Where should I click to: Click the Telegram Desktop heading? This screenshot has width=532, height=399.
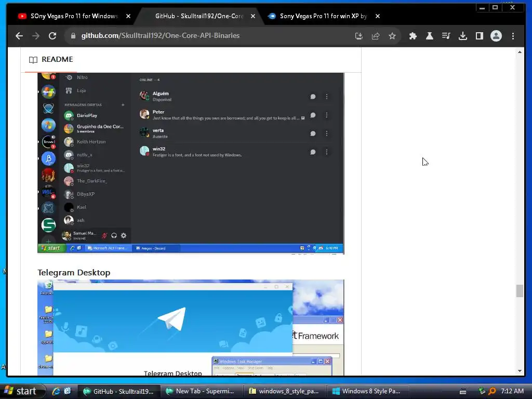[x=74, y=272]
